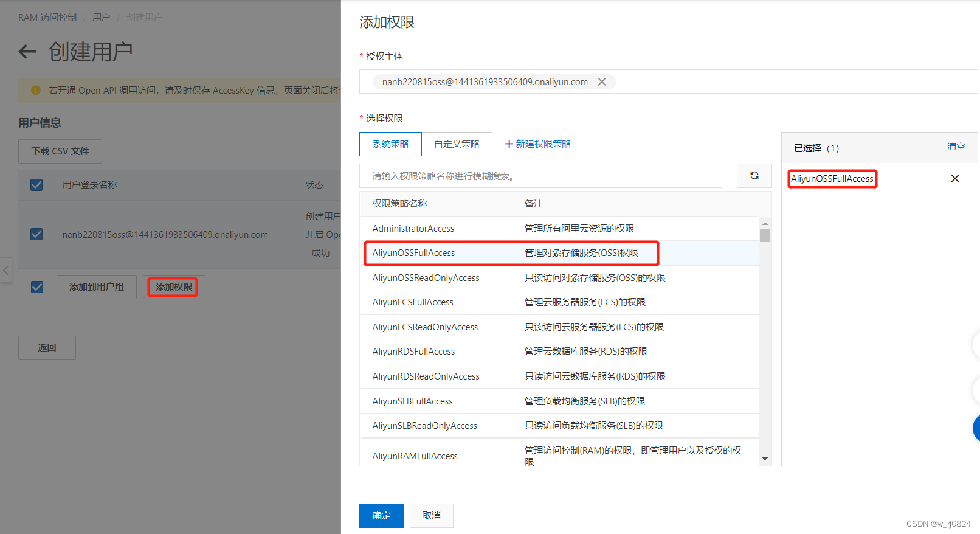Click the 取消 cancel button
This screenshot has width=980, height=534.
(x=432, y=516)
